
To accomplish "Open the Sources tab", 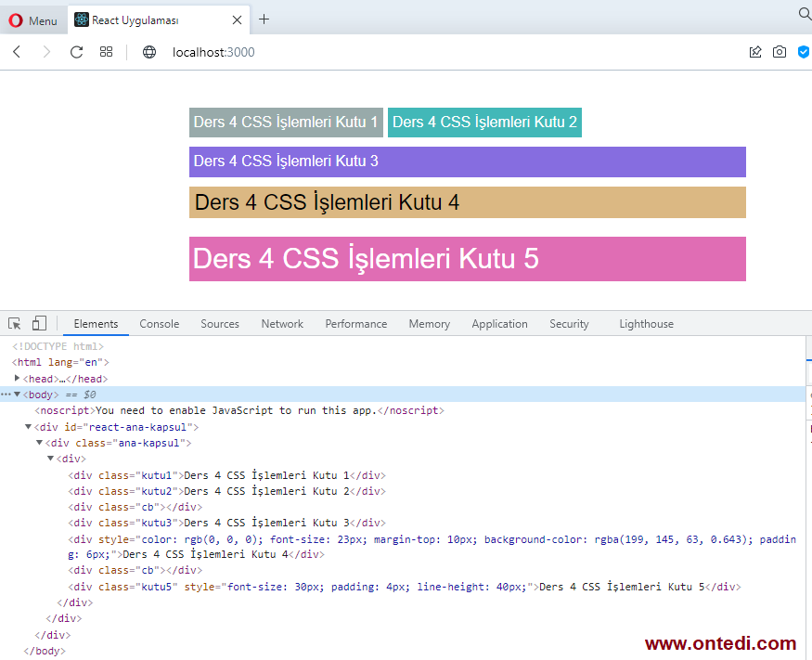I will point(220,324).
